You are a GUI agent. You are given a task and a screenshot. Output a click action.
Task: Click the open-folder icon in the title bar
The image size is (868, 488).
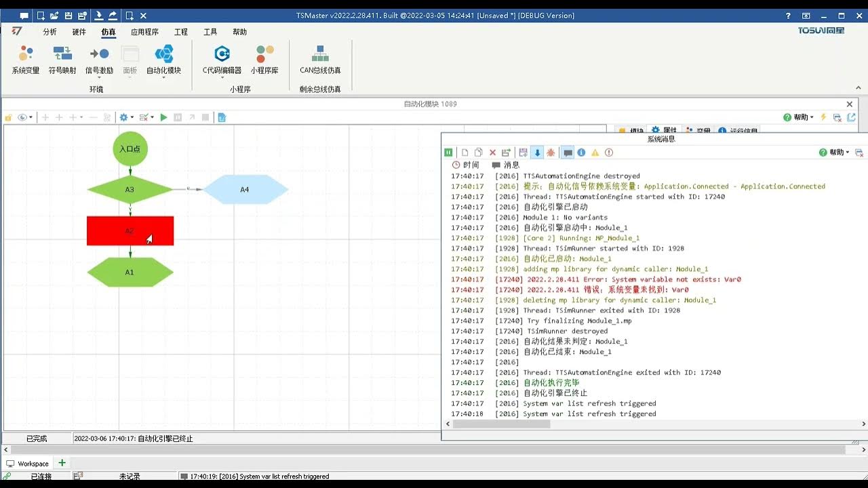point(54,16)
